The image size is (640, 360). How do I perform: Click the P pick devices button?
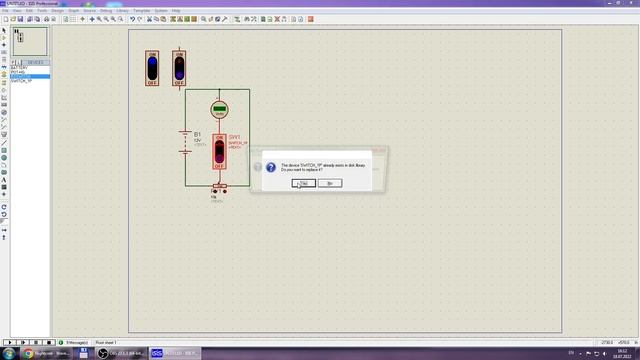click(13, 62)
